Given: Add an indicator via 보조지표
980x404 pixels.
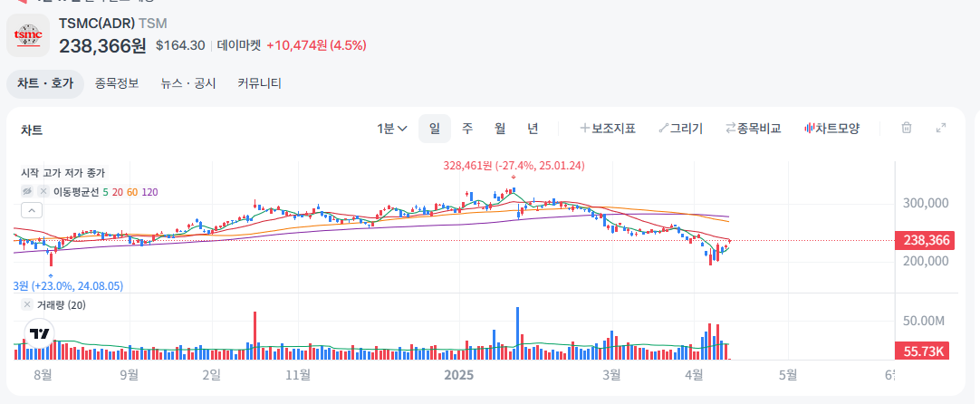Looking at the screenshot, I should point(608,129).
